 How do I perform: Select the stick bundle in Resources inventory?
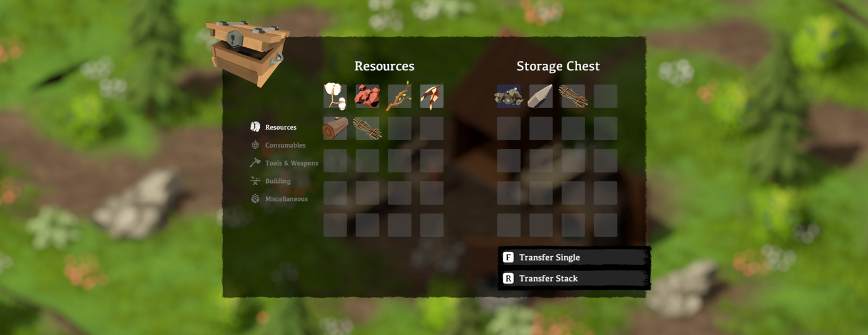click(x=368, y=128)
